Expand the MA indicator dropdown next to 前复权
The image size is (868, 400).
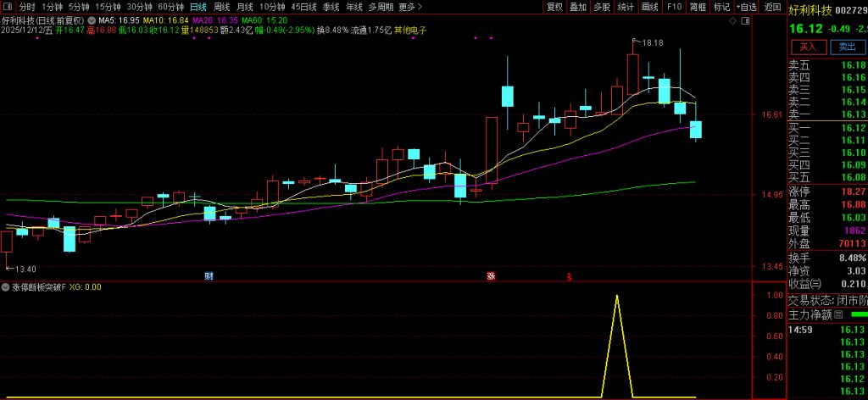pos(92,19)
